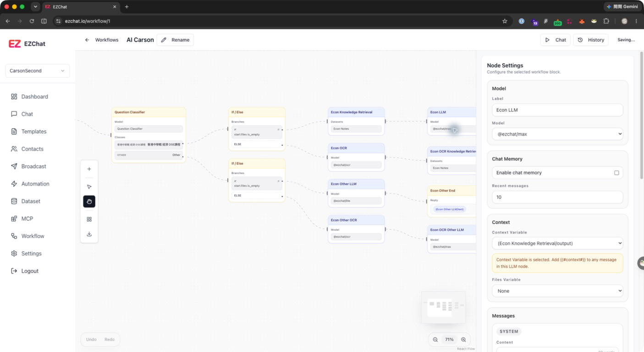644x352 pixels.
Task: Click the download export icon
Action: click(x=89, y=234)
